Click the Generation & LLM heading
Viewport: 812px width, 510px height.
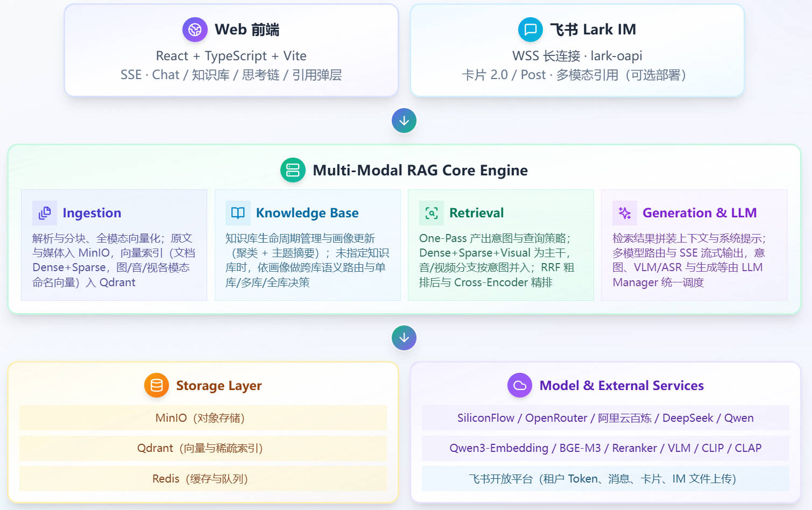pos(700,213)
